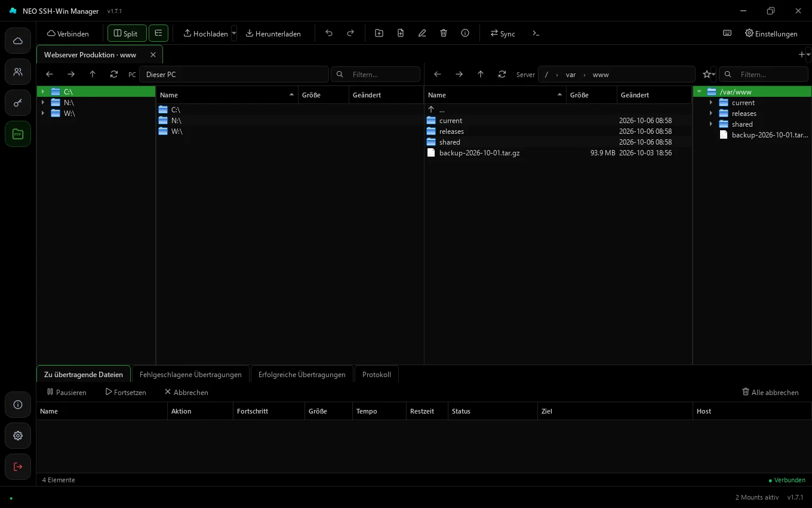Viewport: 812px width, 508px height.
Task: Switch to Erfolgreiche Übertragungen tab
Action: coord(302,374)
